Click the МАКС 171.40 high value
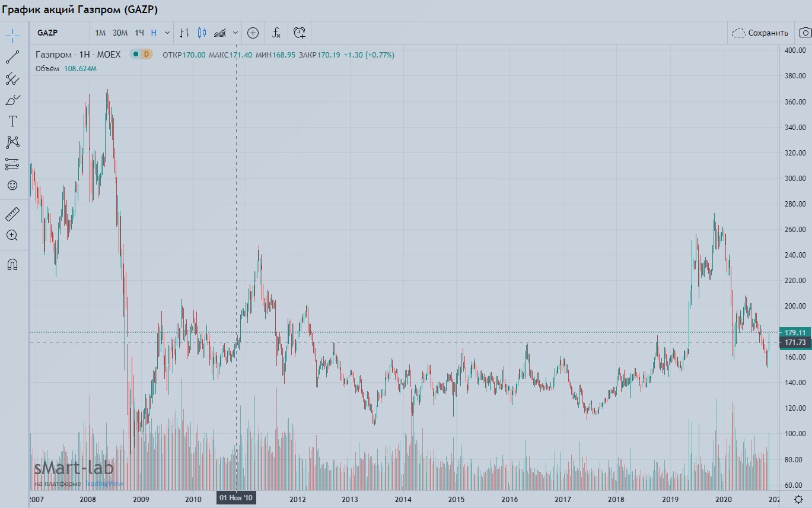Viewport: 812px width, 508px height. click(231, 55)
